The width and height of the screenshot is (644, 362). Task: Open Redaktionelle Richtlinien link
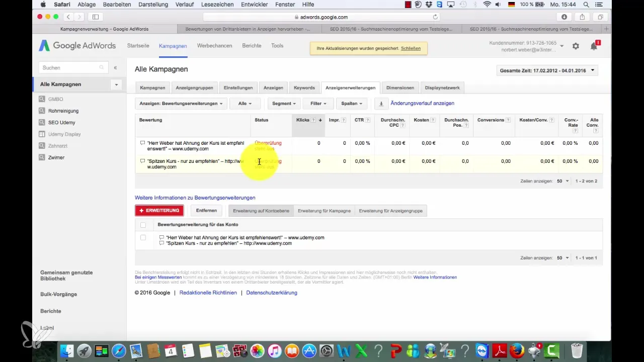(208, 293)
